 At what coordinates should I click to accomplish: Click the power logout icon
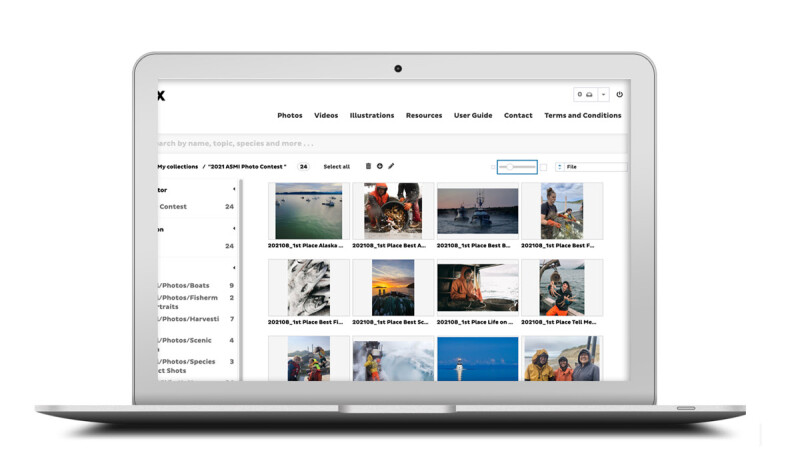619,95
